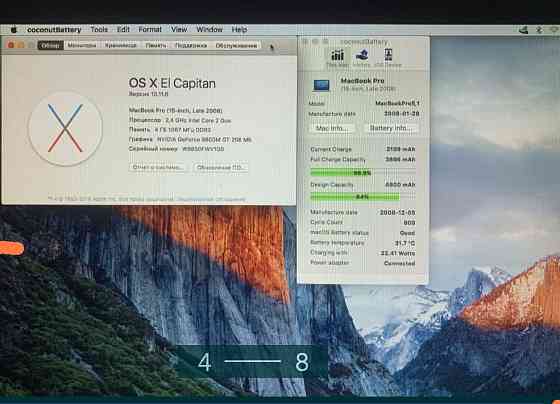Click the coconutBattery window title

coord(364,42)
